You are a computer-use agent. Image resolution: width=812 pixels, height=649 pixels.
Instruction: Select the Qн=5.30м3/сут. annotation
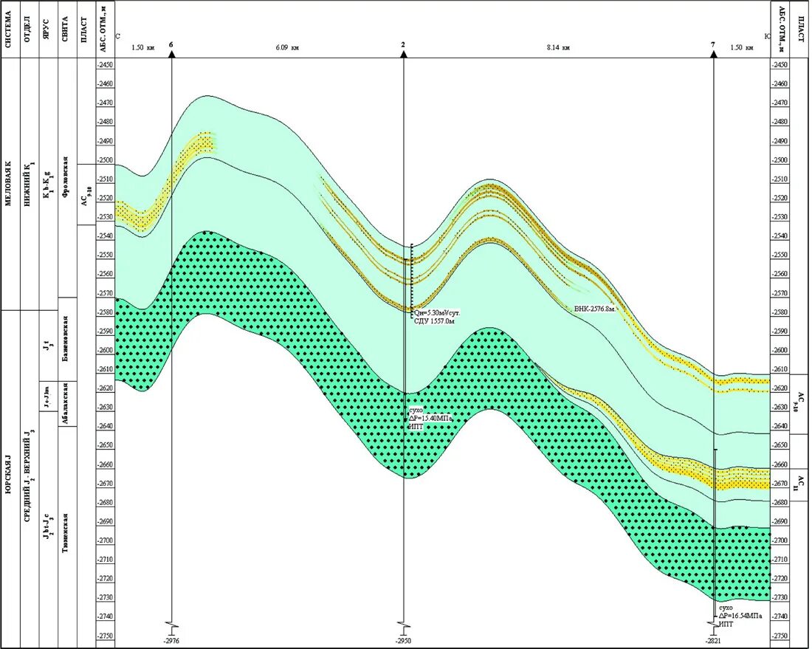pos(437,313)
